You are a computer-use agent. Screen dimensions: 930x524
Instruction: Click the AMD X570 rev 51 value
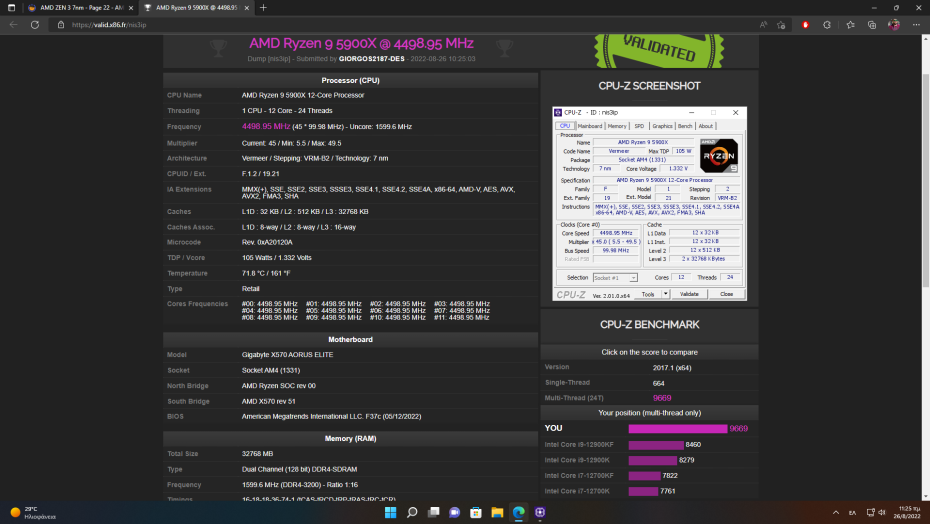(269, 401)
